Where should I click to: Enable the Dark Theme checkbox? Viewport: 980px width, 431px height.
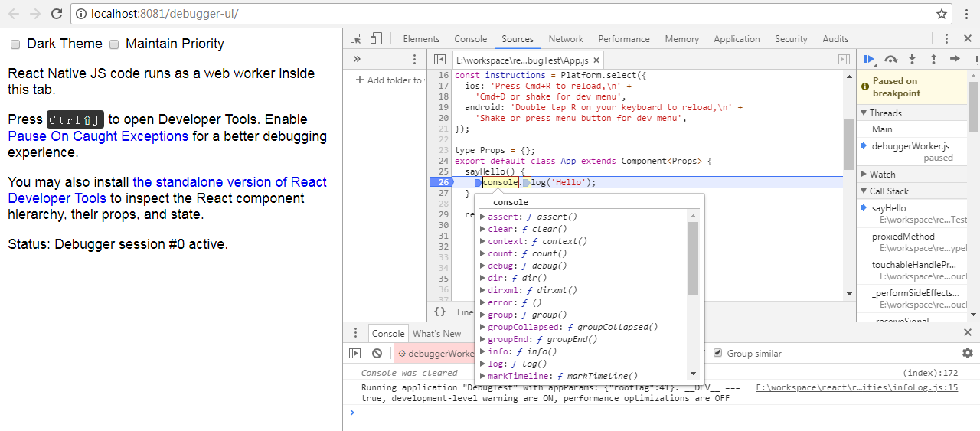[x=15, y=44]
